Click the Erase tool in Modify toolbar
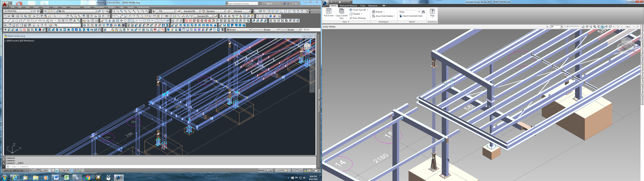644x181 pixels. (102, 21)
